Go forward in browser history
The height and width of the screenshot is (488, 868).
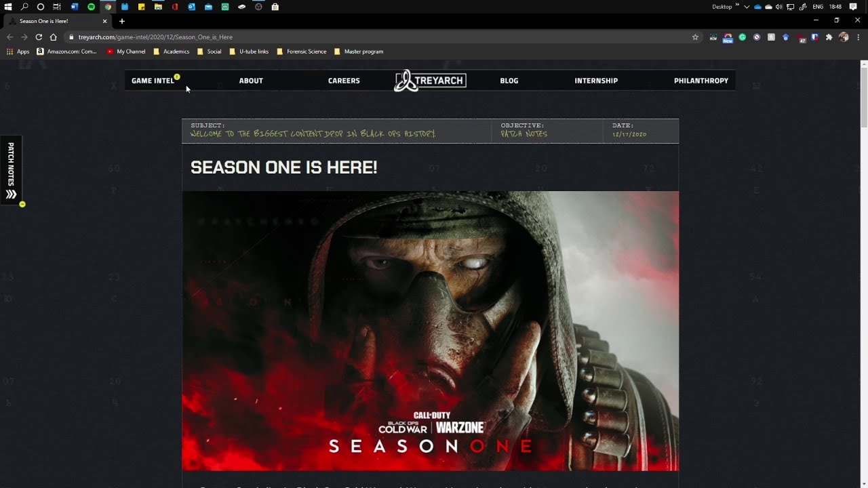(24, 37)
